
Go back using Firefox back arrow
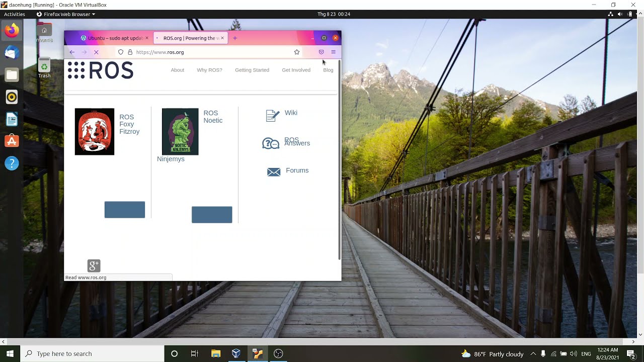point(72,52)
